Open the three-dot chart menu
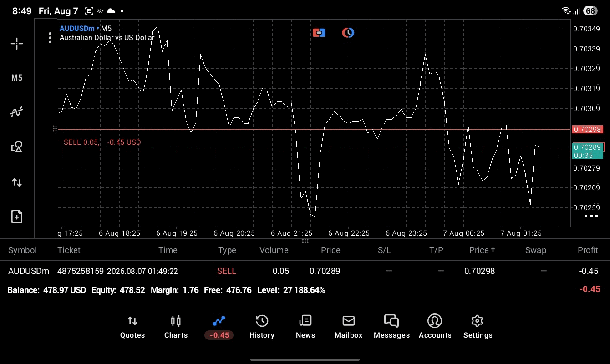Viewport: 610px width, 364px height. click(x=50, y=38)
